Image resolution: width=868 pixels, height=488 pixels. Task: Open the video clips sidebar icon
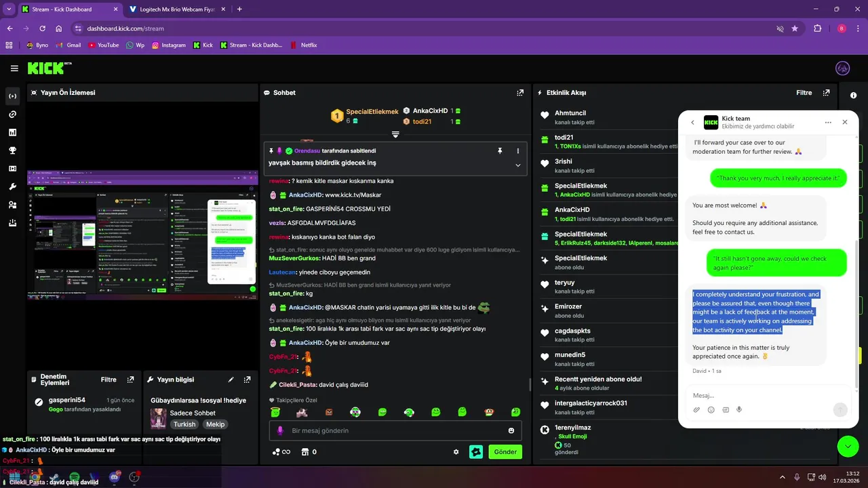click(12, 169)
